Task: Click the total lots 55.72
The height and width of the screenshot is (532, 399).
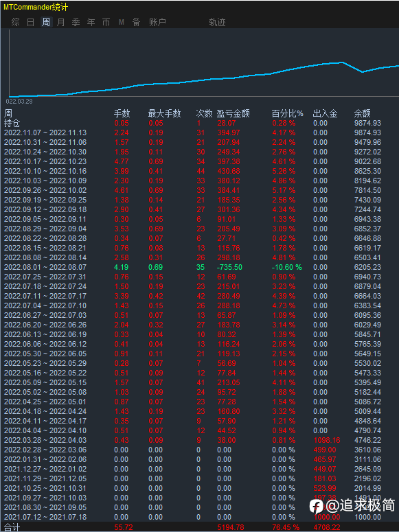Action: click(123, 528)
